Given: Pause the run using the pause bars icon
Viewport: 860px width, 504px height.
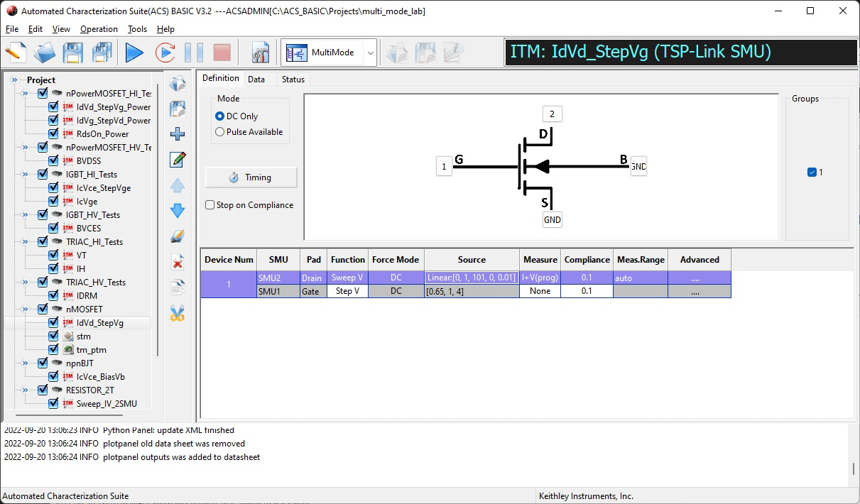Looking at the screenshot, I should click(193, 53).
